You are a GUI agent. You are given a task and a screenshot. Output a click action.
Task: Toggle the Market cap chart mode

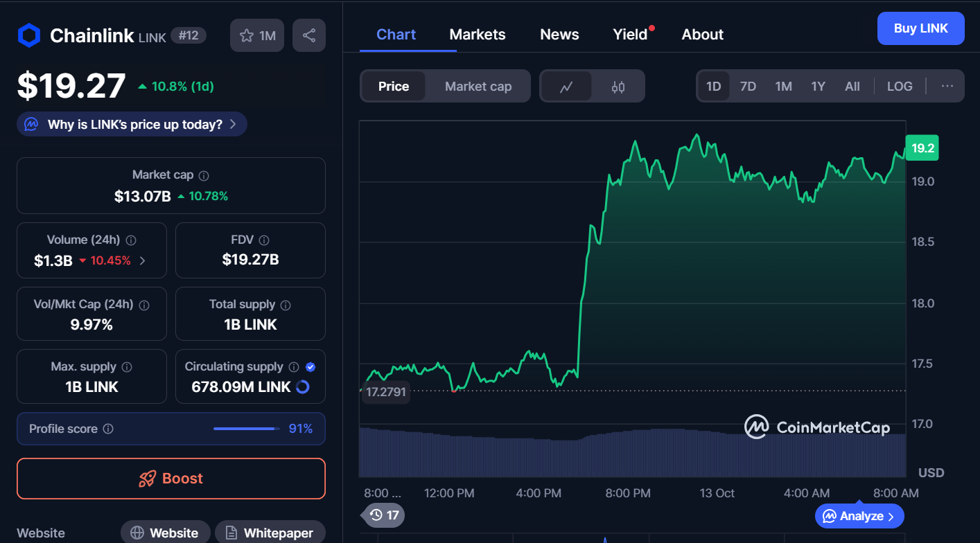478,87
